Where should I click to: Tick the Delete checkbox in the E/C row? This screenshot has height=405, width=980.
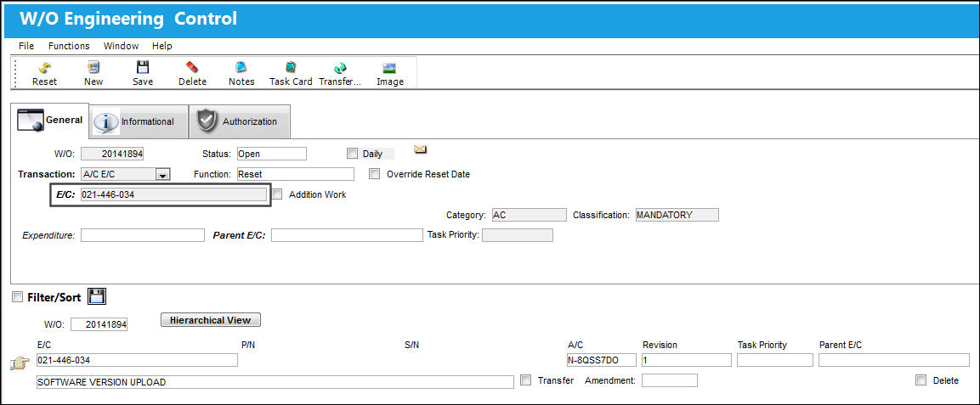coord(920,380)
